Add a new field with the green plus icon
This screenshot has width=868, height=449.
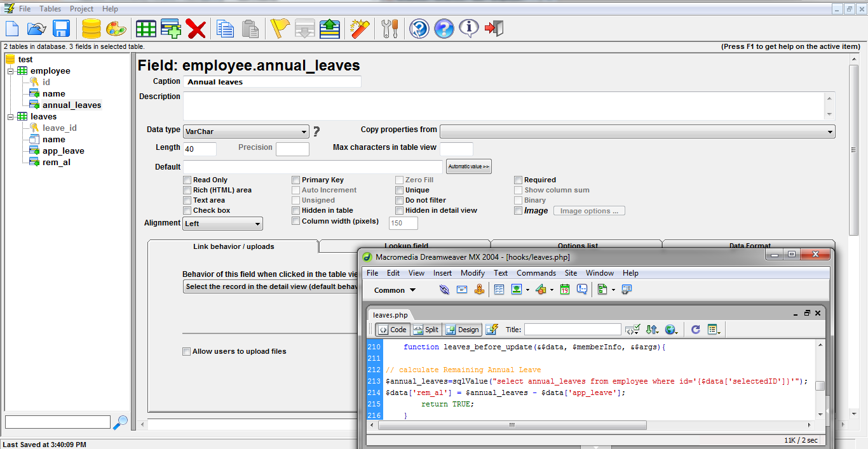[171, 29]
